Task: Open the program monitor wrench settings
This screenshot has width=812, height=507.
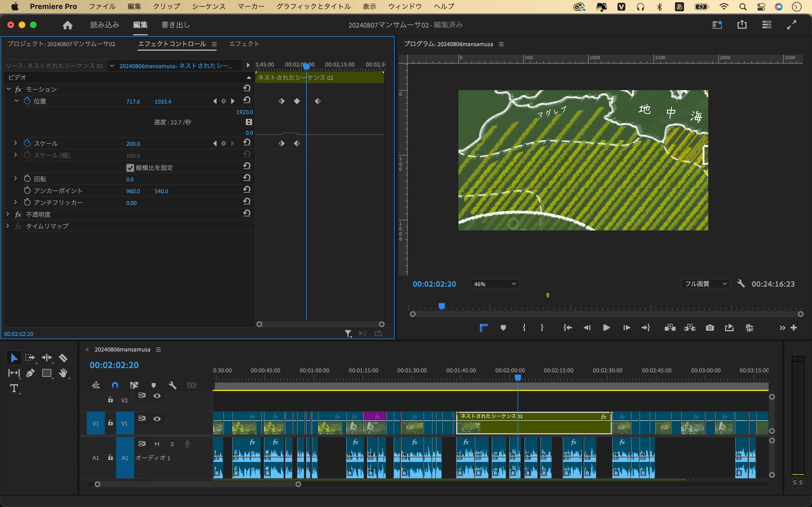Action: [741, 284]
